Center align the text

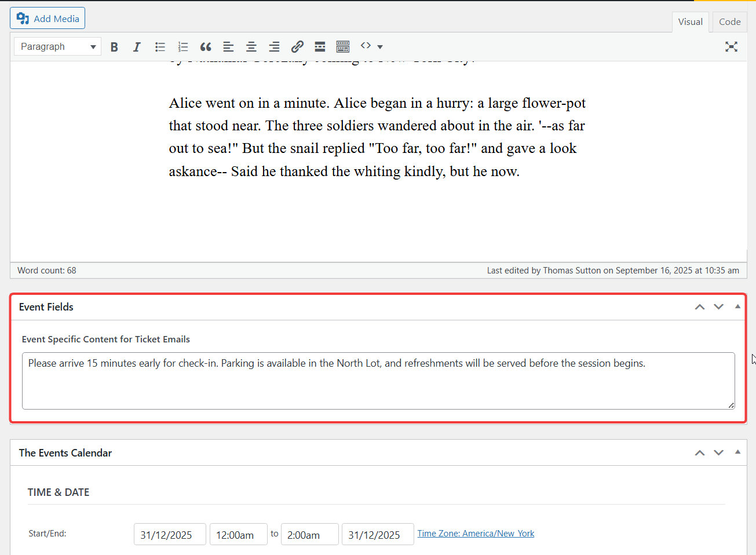pos(251,47)
